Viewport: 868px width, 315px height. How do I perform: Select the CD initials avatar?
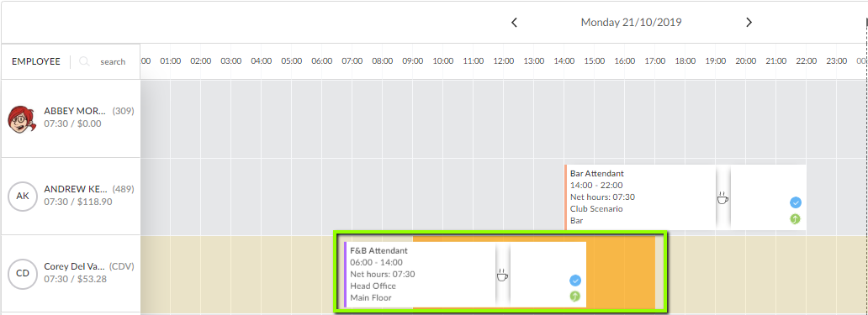23,274
